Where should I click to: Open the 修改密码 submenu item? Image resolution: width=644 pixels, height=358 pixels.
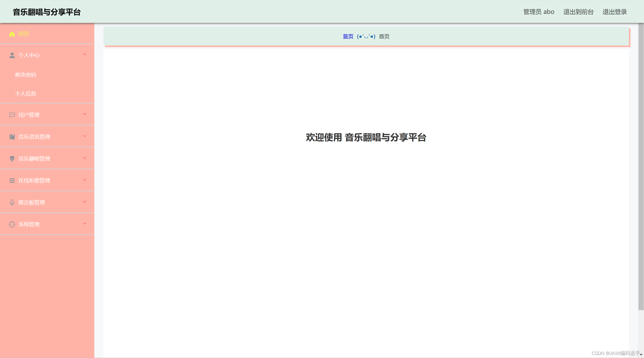point(26,75)
